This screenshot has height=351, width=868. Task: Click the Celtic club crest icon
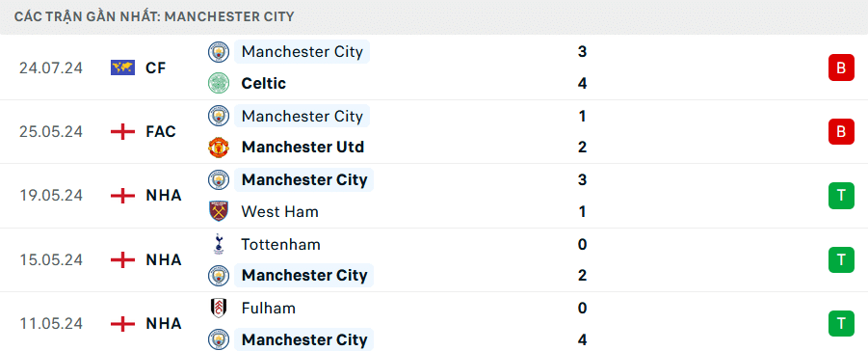[218, 83]
